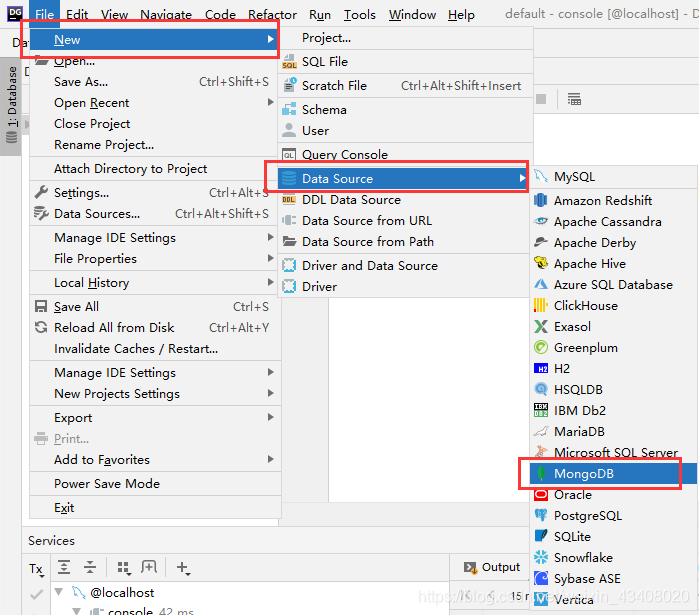Pick Exasol X icon
699x615 pixels.
coord(541,326)
